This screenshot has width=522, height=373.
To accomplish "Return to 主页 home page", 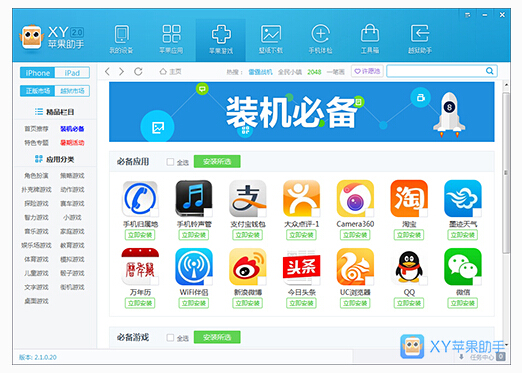I will tap(170, 72).
